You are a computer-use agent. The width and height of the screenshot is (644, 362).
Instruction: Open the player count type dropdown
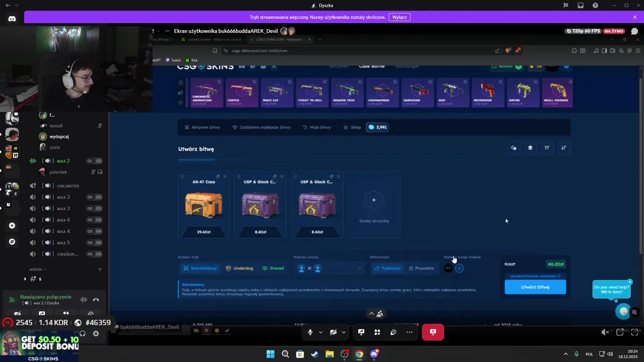click(x=329, y=268)
